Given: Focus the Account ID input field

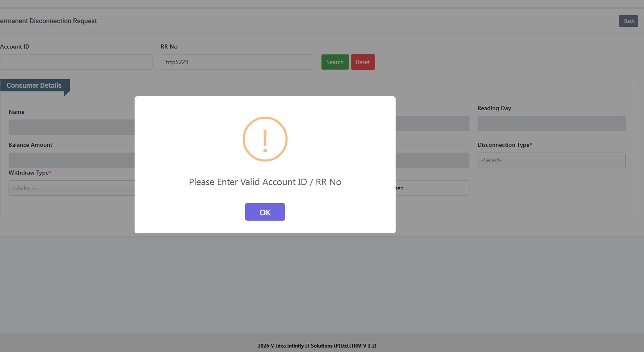Looking at the screenshot, I should pos(76,62).
